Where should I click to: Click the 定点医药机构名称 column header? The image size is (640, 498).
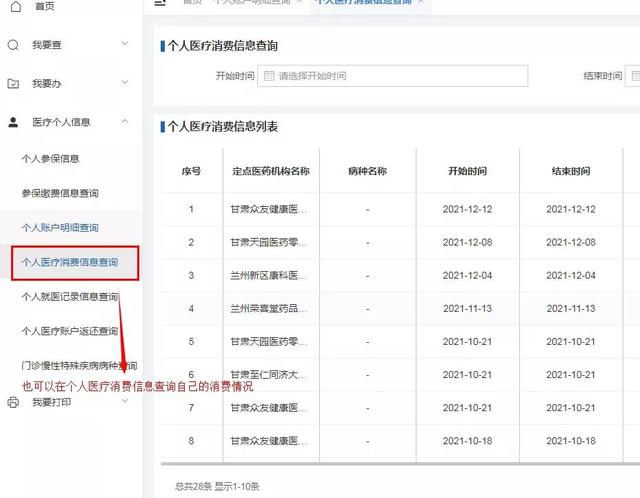click(x=271, y=171)
